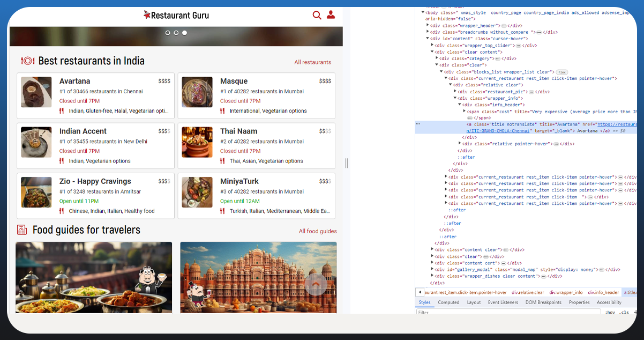Image resolution: width=644 pixels, height=340 pixels.
Task: Collapse the info_header div node
Action: pos(460,105)
